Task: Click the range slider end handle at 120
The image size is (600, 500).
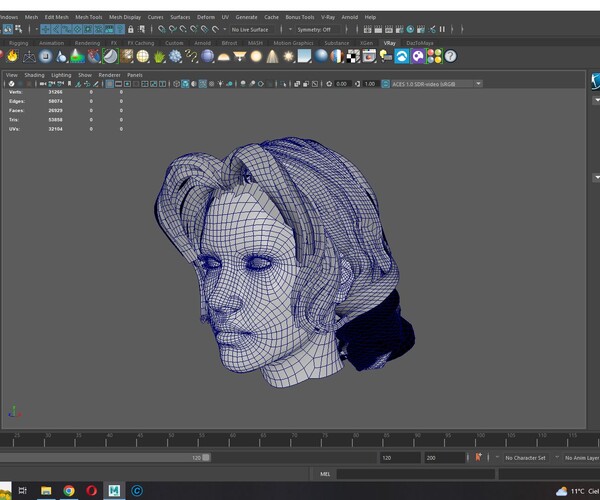Action: 206,458
